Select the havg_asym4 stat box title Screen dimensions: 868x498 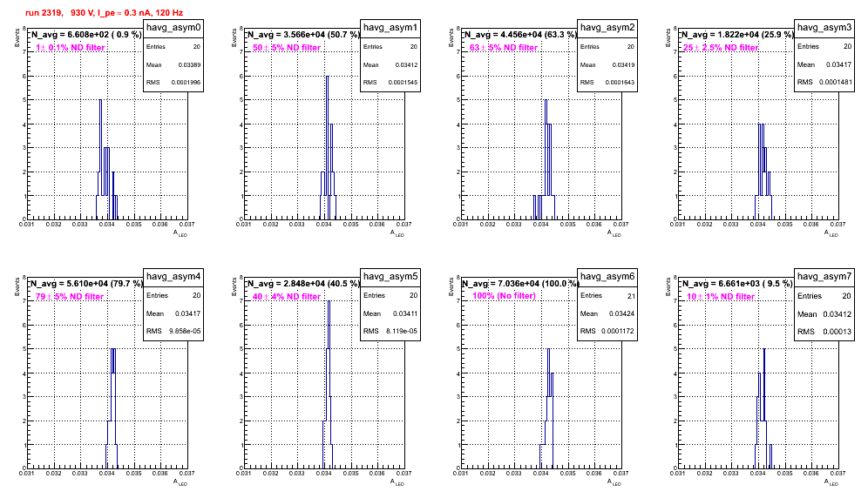click(x=173, y=277)
